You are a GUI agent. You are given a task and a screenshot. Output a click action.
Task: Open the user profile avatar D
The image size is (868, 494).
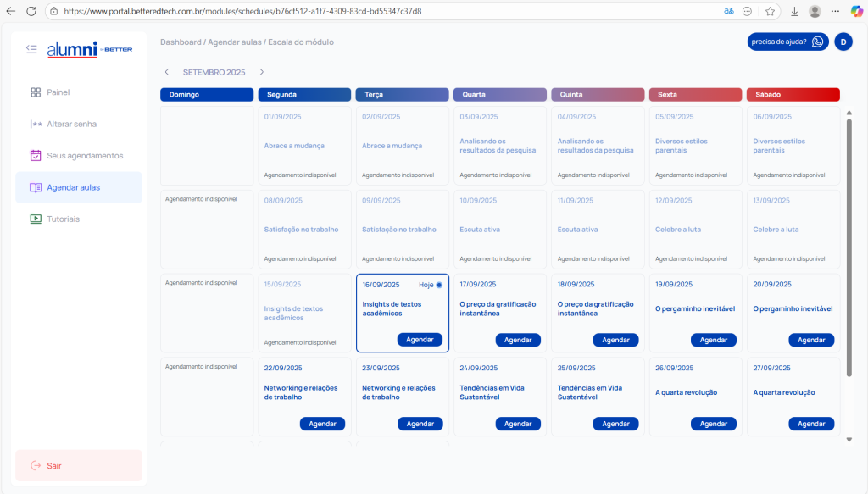click(x=843, y=42)
